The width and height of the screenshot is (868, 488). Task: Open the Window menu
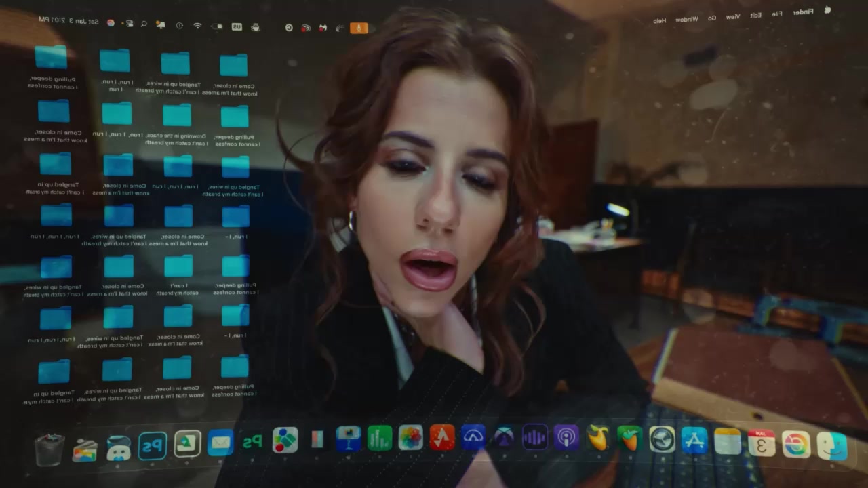pos(686,19)
